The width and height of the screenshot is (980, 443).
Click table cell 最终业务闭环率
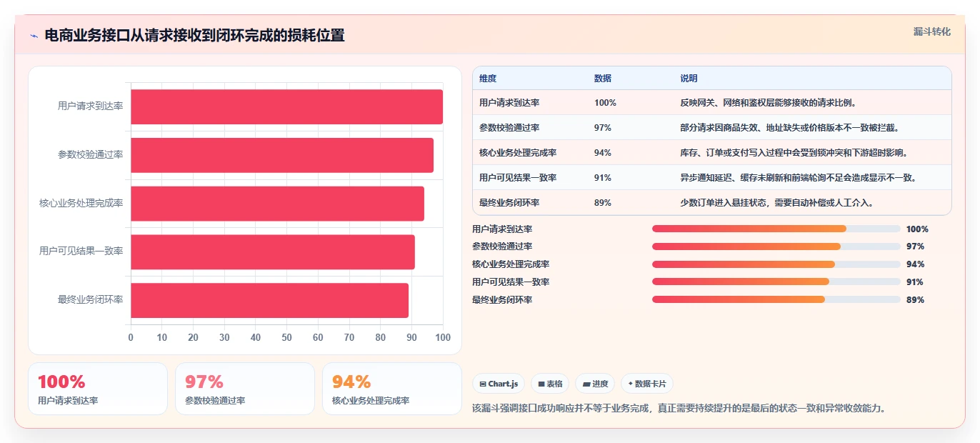tap(509, 203)
